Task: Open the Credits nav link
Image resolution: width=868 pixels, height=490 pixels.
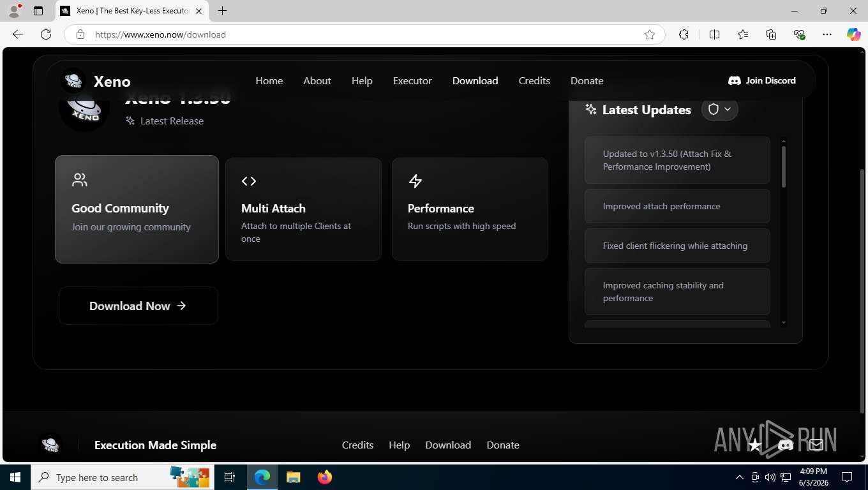Action: point(534,80)
